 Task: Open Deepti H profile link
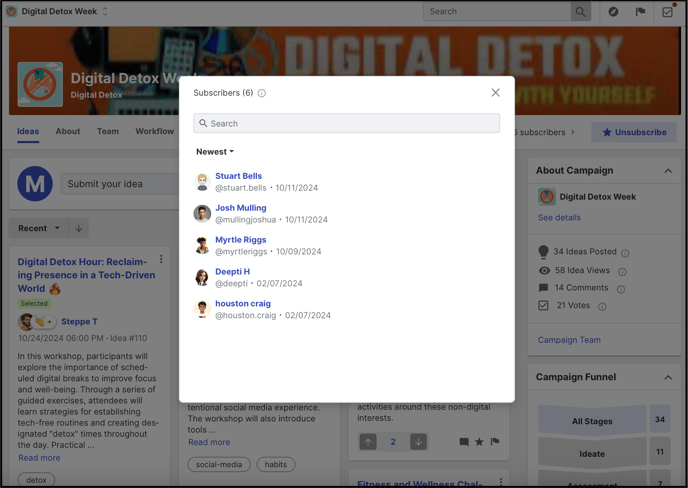tap(232, 272)
